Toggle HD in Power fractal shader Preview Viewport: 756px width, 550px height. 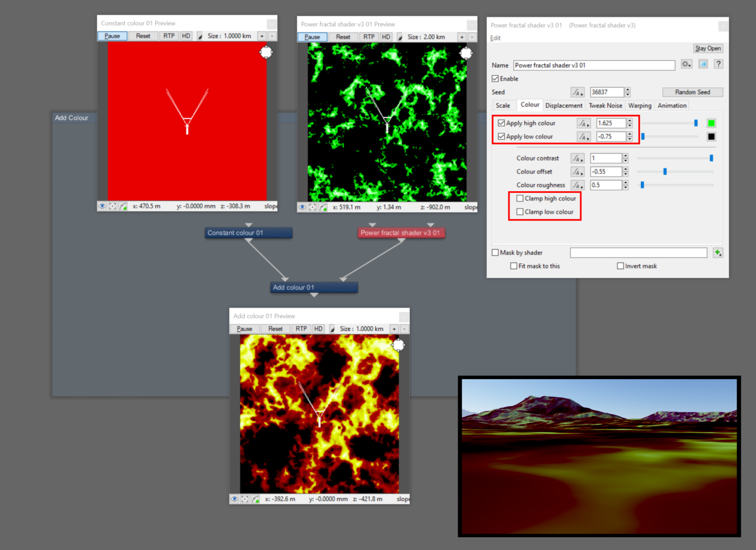386,37
